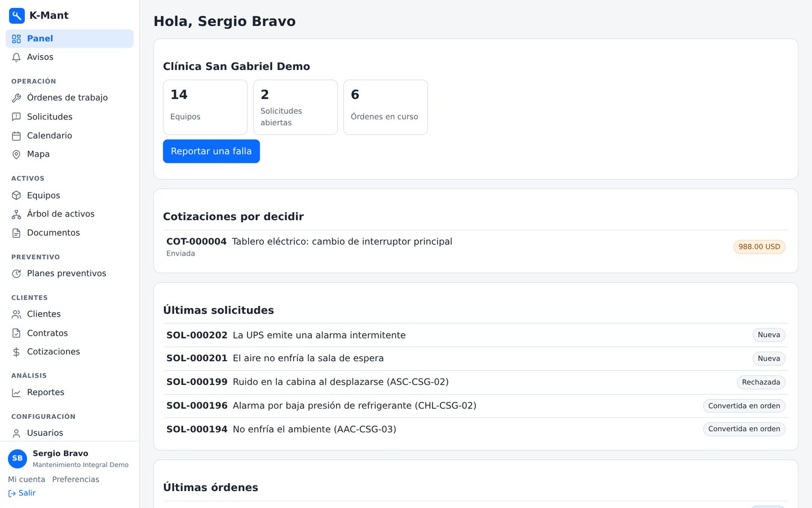Click the 988.00 USD amount badge
The width and height of the screenshot is (812, 508).
point(760,247)
